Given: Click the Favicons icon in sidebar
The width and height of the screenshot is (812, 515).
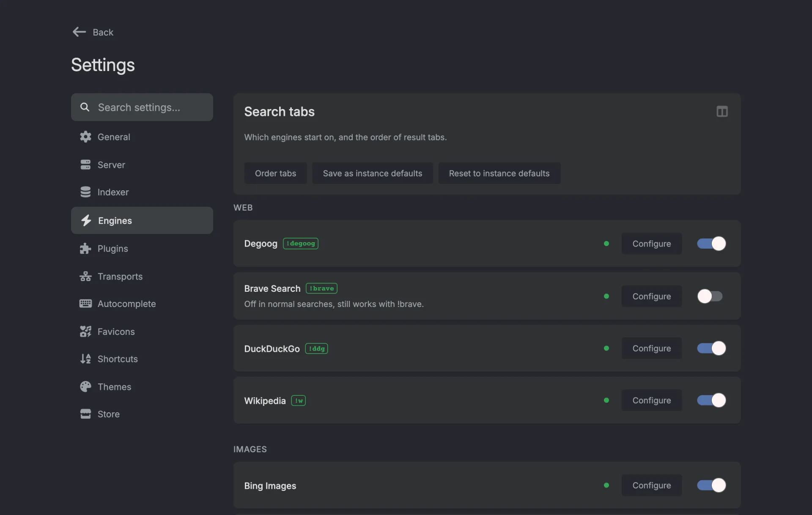Looking at the screenshot, I should 85,331.
